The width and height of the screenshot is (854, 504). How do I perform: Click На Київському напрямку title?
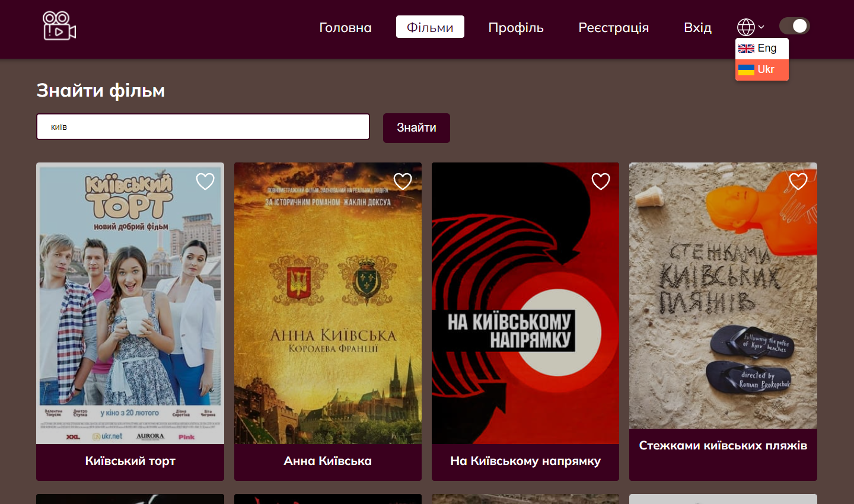pyautogui.click(x=525, y=461)
